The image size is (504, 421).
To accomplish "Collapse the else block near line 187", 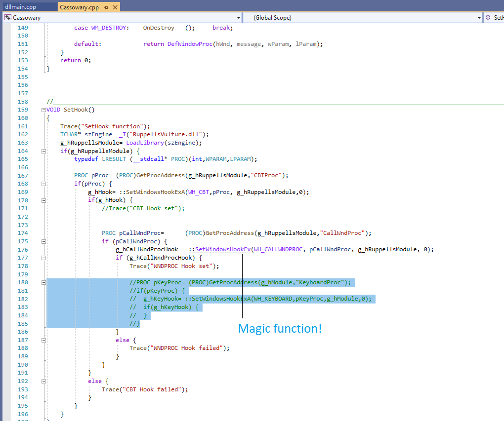I will 43,340.
